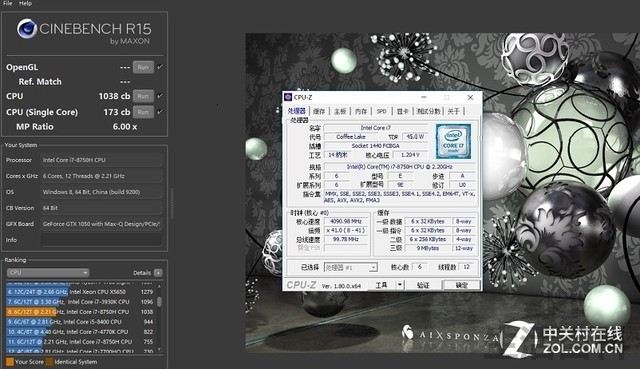The height and width of the screenshot is (369, 640).
Task: Select the Intel Core i5-8400 ranking row
Action: [x=80, y=322]
